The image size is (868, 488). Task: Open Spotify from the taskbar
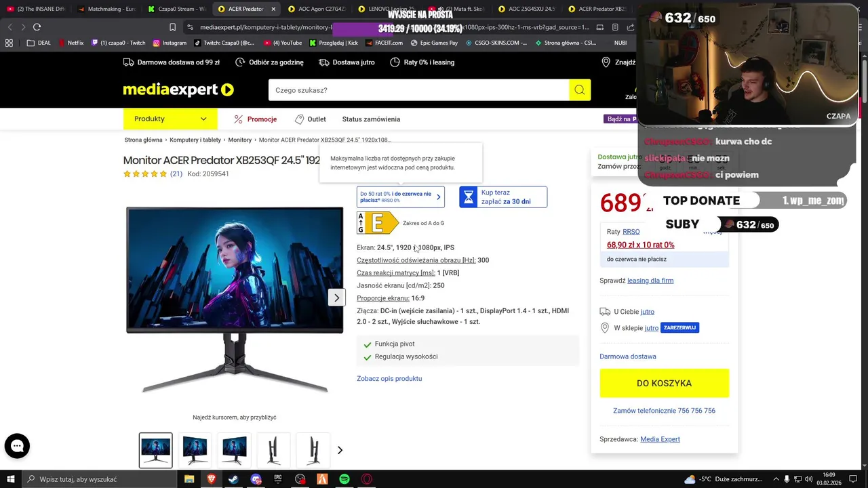pos(344,479)
